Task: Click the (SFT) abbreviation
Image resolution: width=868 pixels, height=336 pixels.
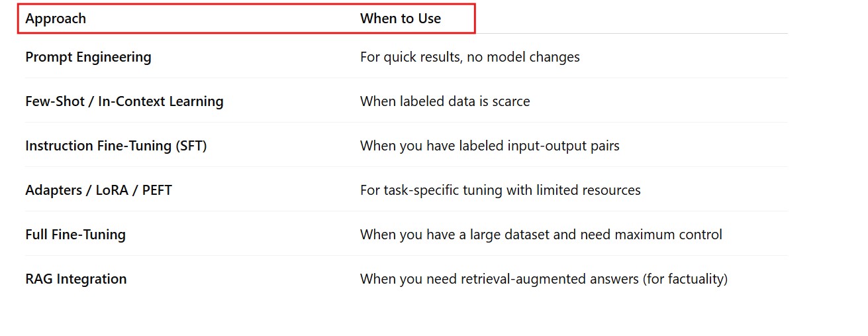Action: point(191,146)
